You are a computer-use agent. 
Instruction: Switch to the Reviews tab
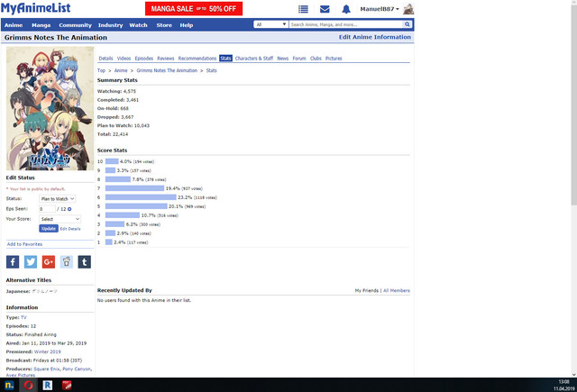(166, 58)
